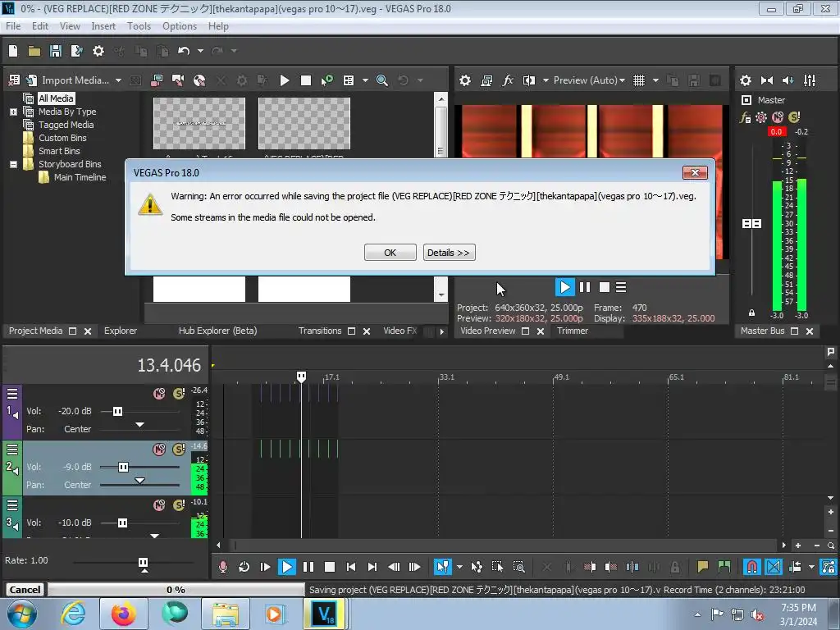This screenshot has height=630, width=840.
Task: Open Master Bus audio properties gear
Action: click(x=745, y=80)
